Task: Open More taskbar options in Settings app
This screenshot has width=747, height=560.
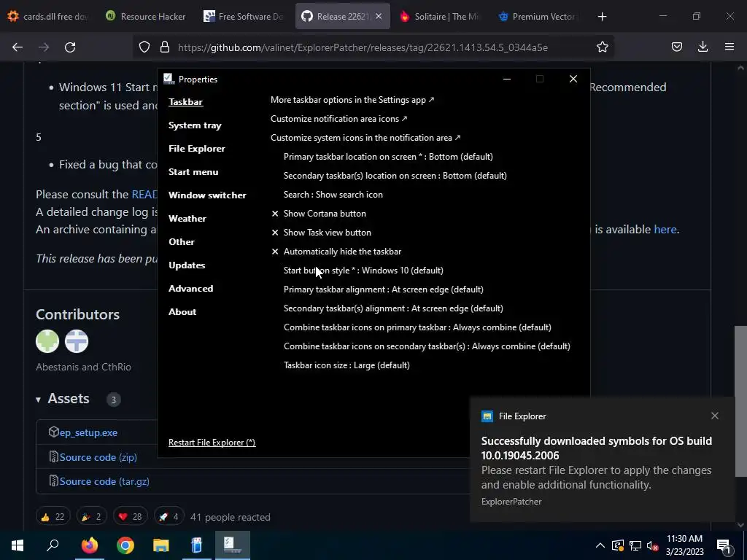Action: (x=352, y=99)
